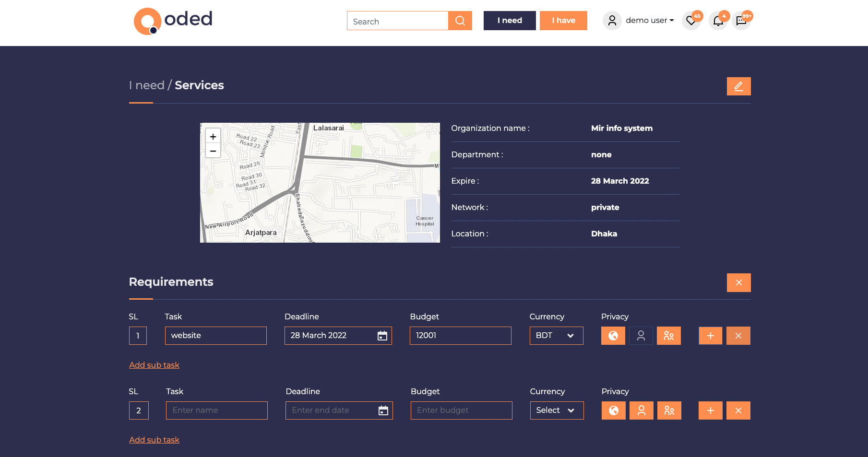
Task: Click the Requirements heading
Action: pyautogui.click(x=171, y=282)
